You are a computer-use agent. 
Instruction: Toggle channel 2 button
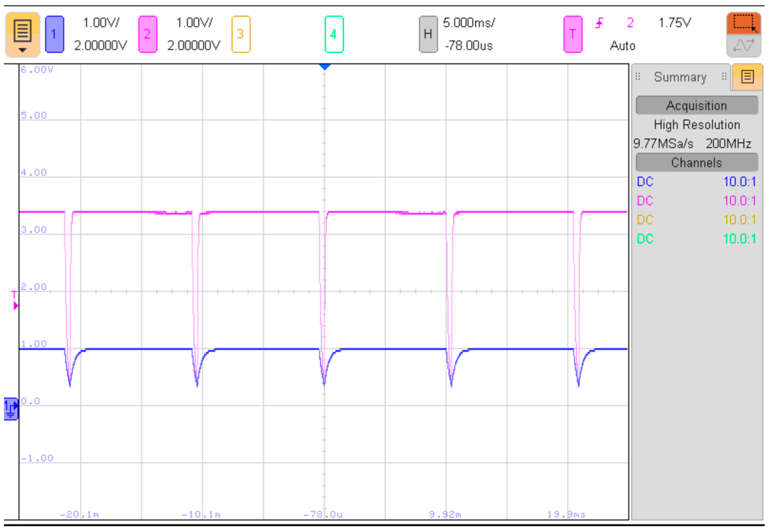pos(148,34)
